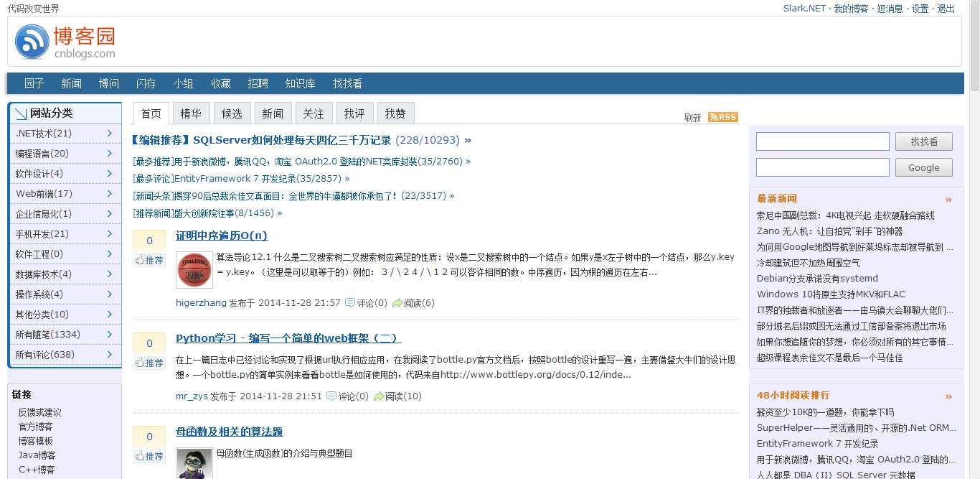Open 招聘 in navigation bar
This screenshot has width=980, height=479.
(258, 83)
